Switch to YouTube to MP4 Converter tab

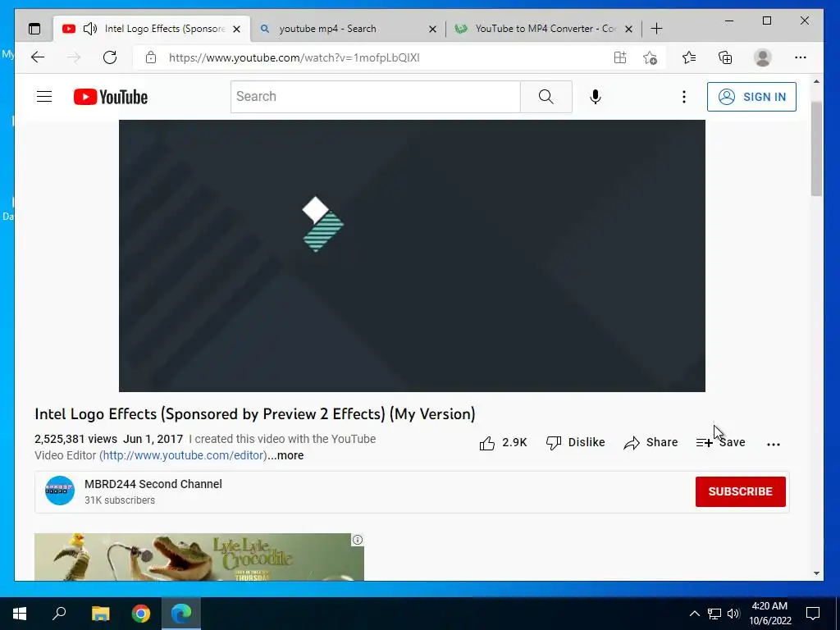(546, 29)
